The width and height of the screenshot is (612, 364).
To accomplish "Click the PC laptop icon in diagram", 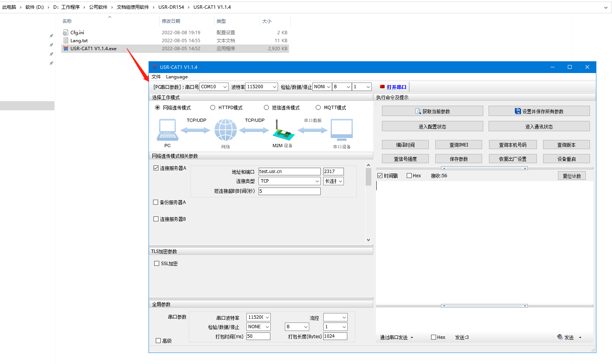I will click(167, 130).
